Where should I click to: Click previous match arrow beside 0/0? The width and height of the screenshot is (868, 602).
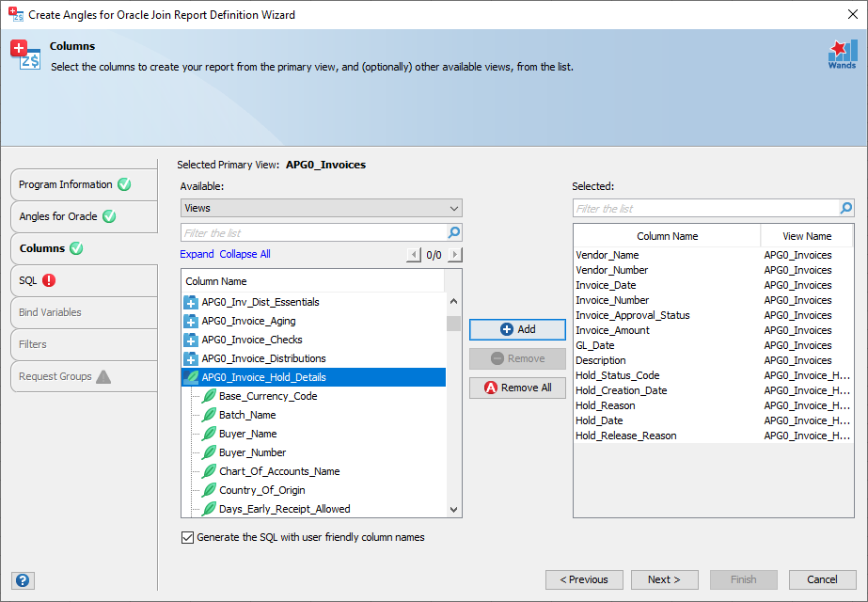[x=414, y=255]
